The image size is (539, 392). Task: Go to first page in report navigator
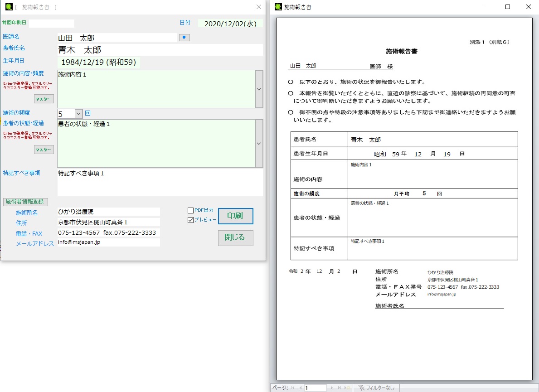[293, 388]
